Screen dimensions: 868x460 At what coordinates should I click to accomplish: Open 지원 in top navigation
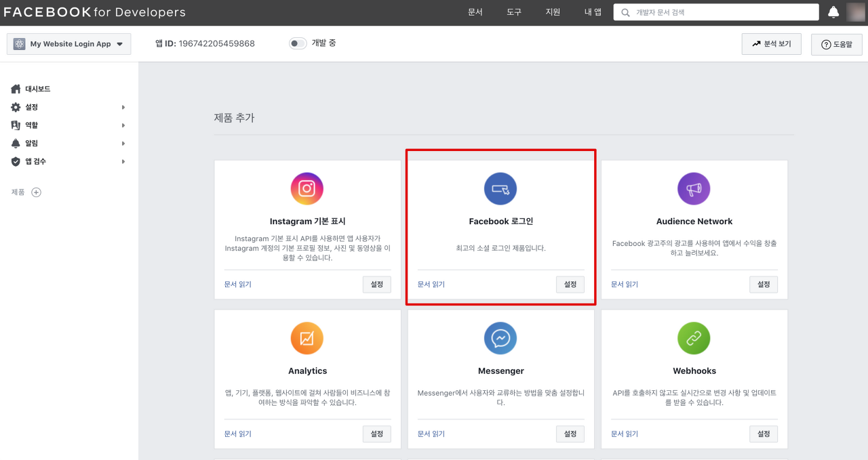553,12
